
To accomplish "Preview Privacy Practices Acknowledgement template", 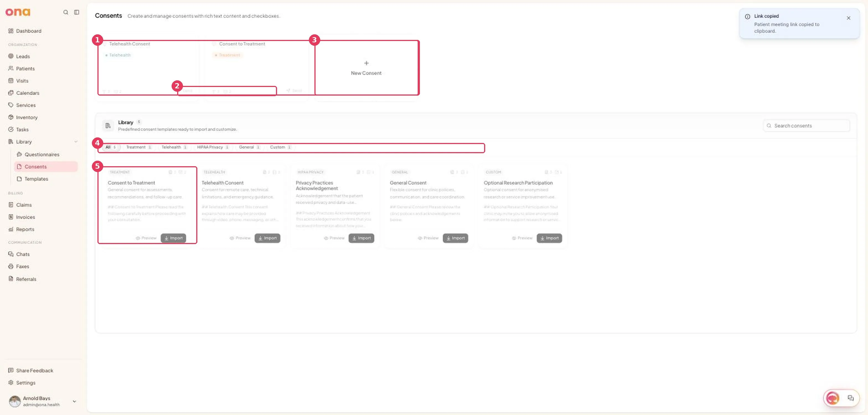I will click(334, 238).
